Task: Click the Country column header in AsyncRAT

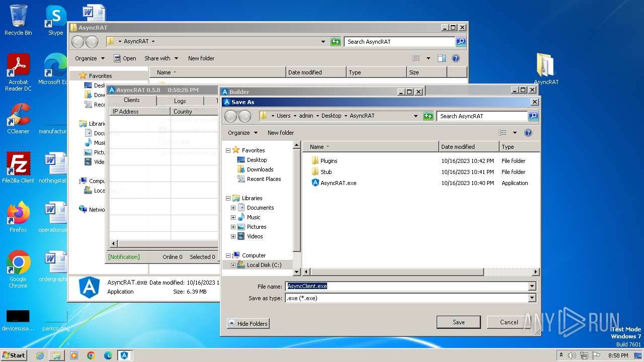Action: [x=194, y=112]
